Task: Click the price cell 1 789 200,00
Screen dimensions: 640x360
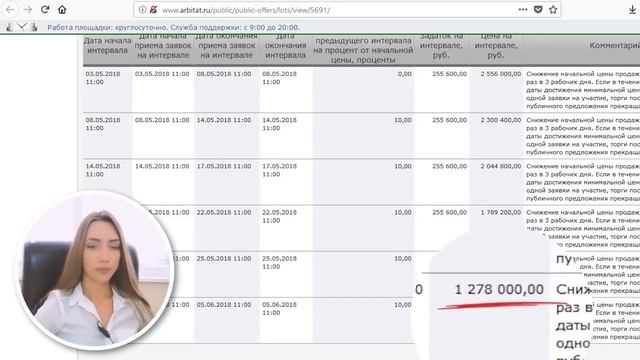Action: pyautogui.click(x=500, y=212)
